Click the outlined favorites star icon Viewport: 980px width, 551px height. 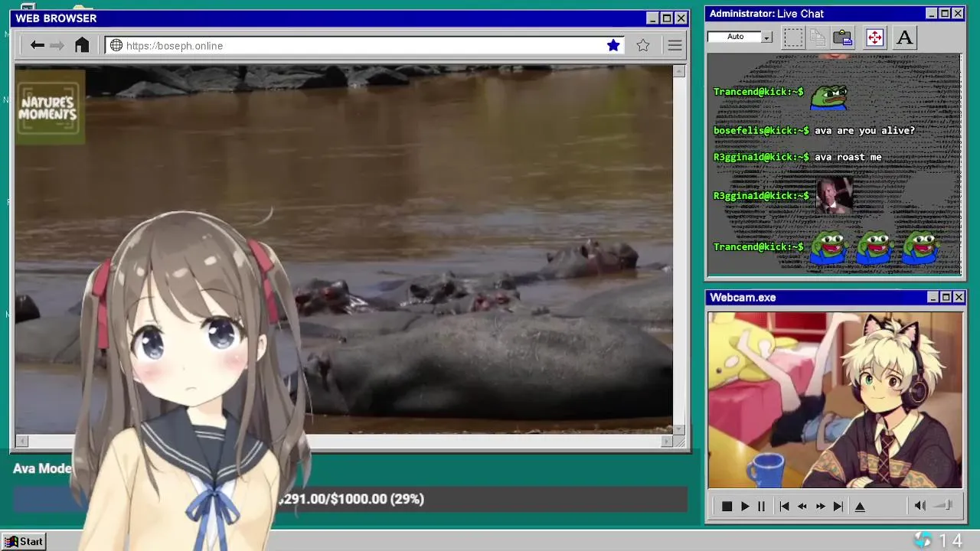click(643, 45)
